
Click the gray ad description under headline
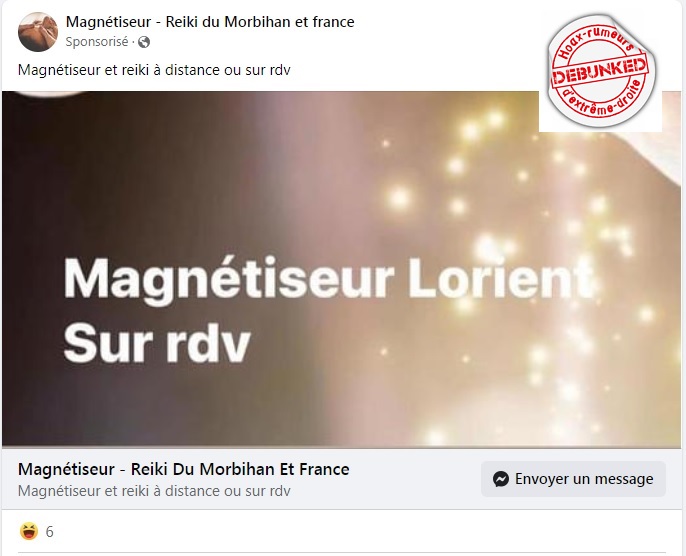click(154, 491)
